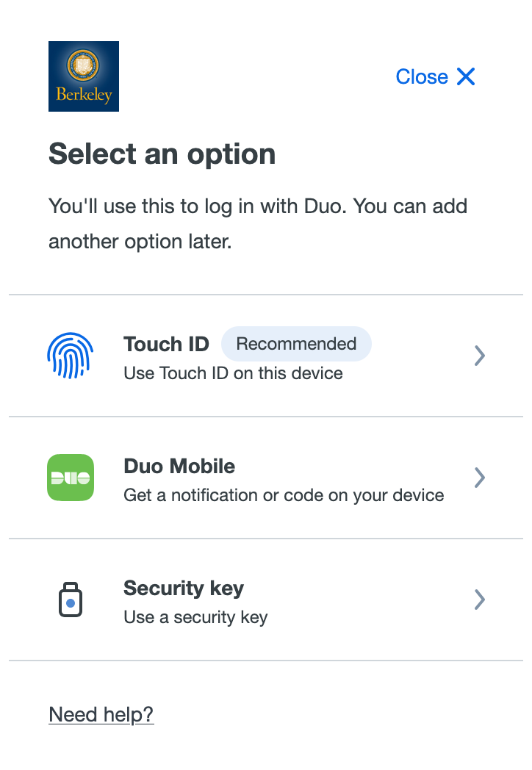Viewport: 532px width, 770px height.
Task: Click the X icon next to Close
Action: click(x=466, y=76)
